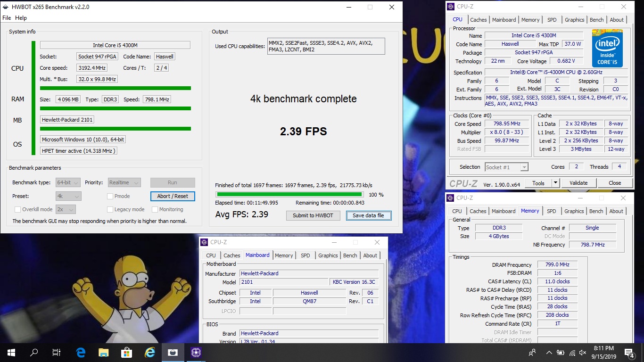644x362 pixels.
Task: Click CAS# Latency 11.0 clocks value
Action: (557, 281)
